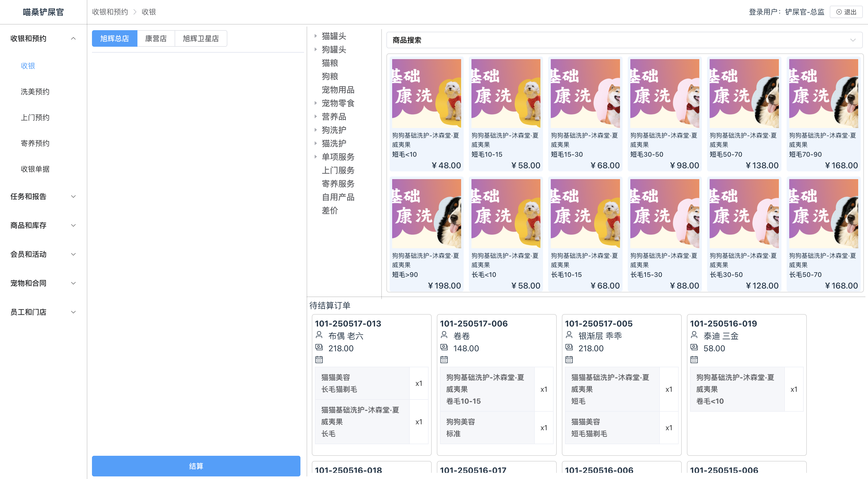Click the person icon in order 101-250517-005
This screenshot has height=479, width=868.
tap(569, 334)
